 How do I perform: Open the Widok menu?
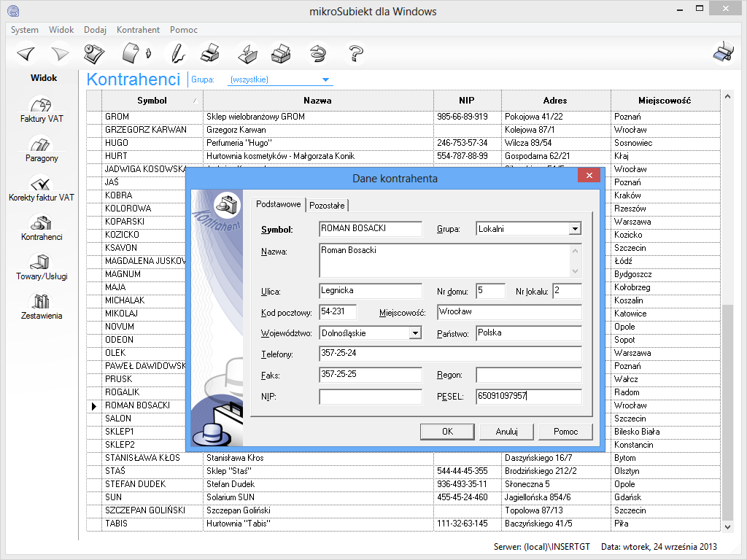click(x=61, y=29)
